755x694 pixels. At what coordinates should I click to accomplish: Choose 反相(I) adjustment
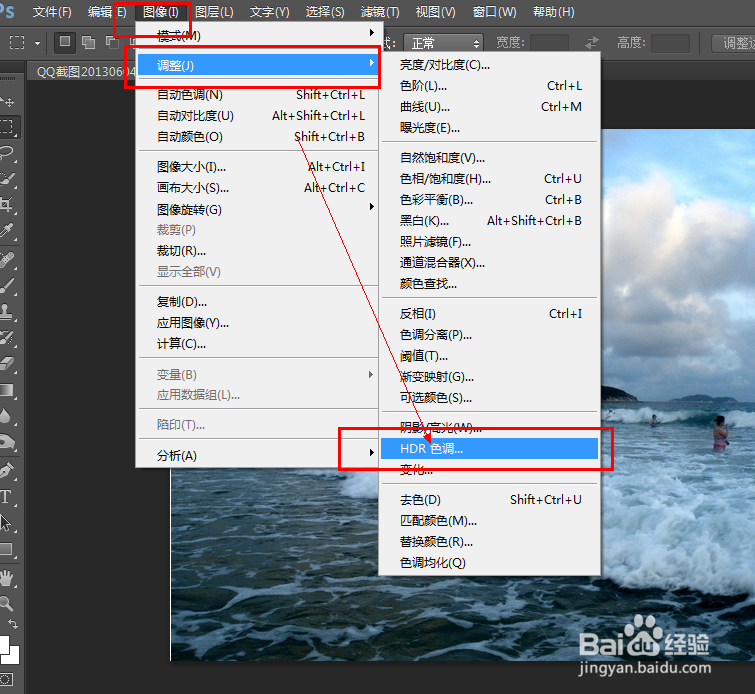(x=489, y=314)
